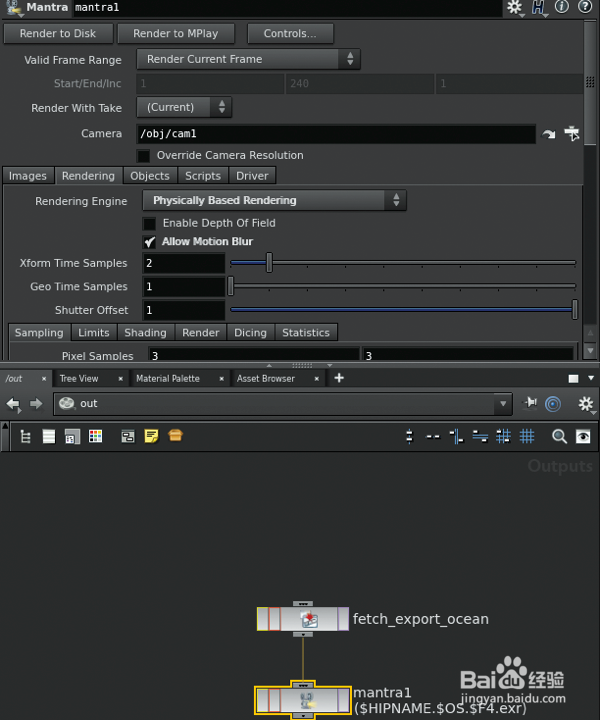The height and width of the screenshot is (720, 600).
Task: Close the Asset Browser tab
Action: [x=317, y=379]
